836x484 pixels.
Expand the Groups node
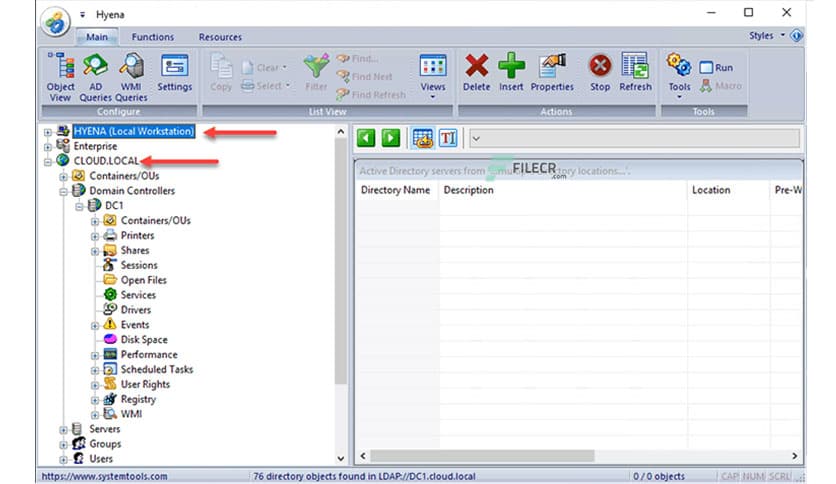(x=63, y=445)
